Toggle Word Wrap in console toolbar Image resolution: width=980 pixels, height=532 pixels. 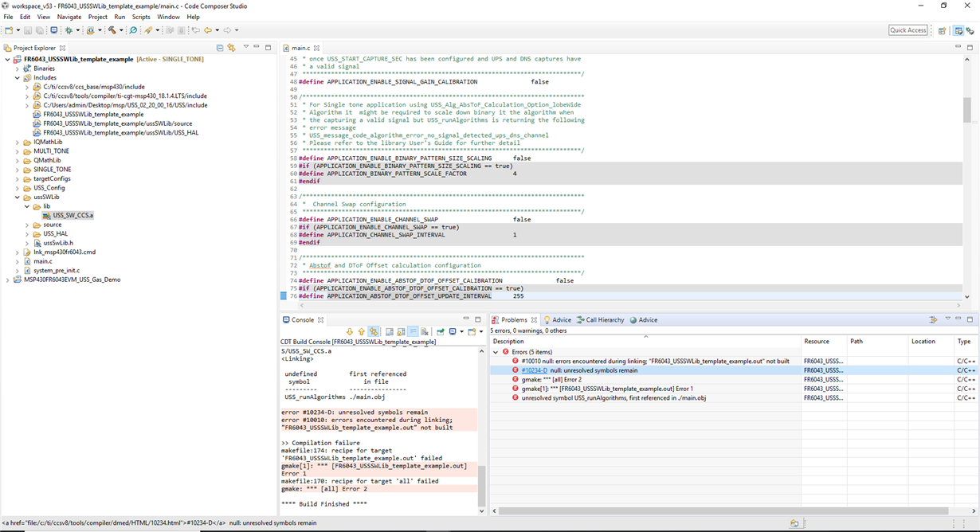point(413,331)
